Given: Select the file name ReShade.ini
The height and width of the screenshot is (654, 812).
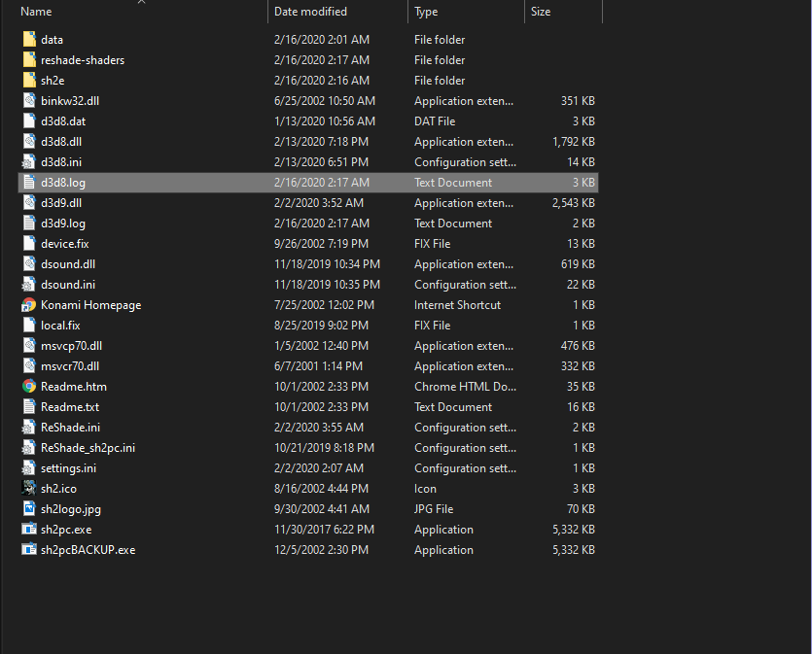Looking at the screenshot, I should coord(70,428).
